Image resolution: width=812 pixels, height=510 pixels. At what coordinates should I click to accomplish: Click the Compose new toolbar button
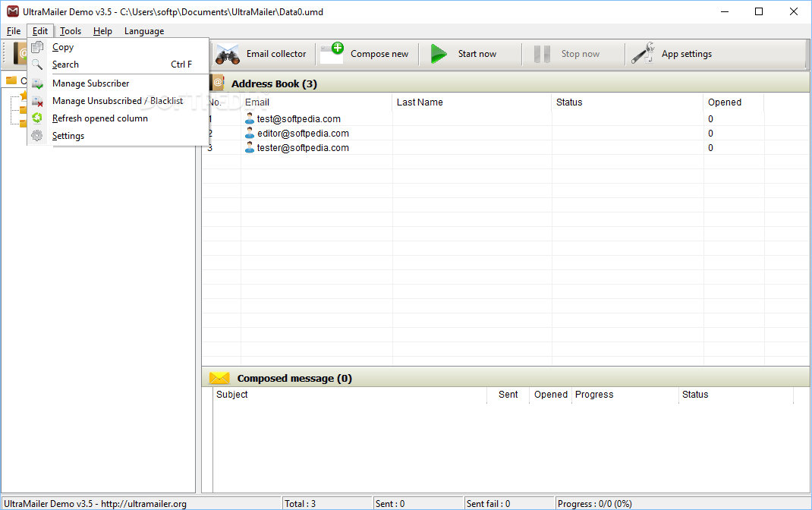(x=367, y=54)
